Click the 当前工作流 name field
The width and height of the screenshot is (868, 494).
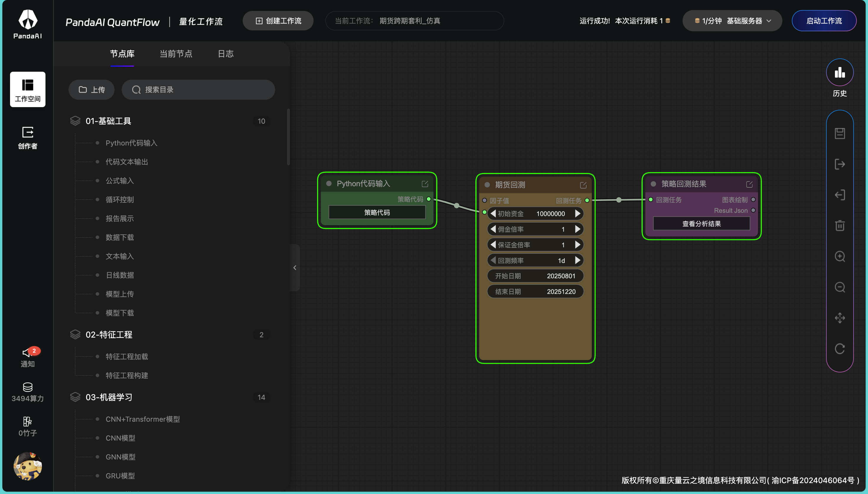[x=414, y=21]
